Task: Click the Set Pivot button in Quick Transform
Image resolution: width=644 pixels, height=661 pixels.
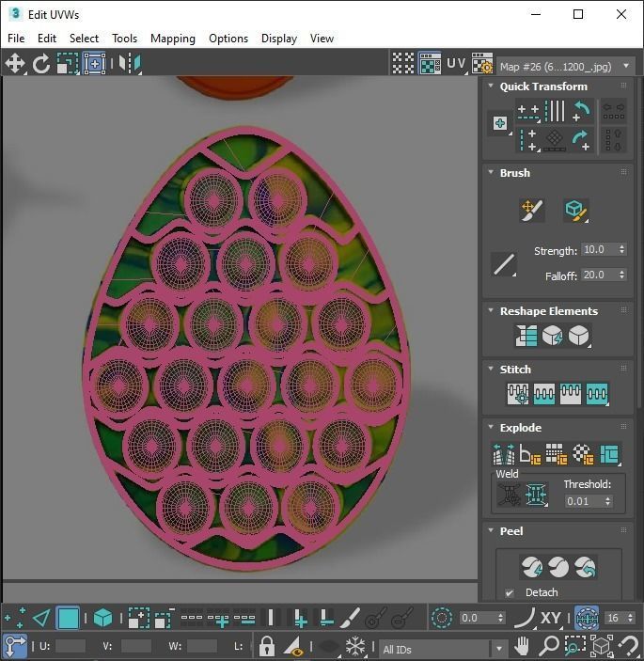Action: [500, 124]
